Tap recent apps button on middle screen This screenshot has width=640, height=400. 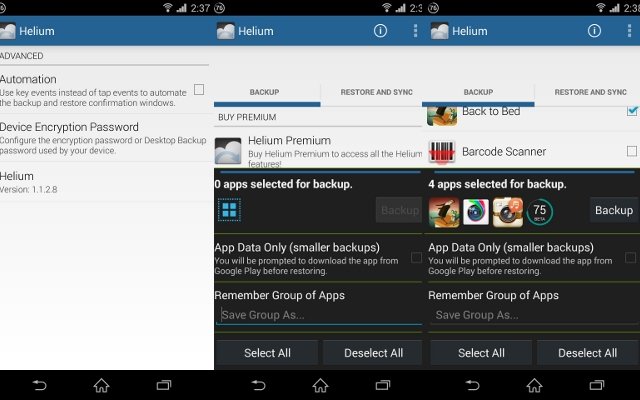382,385
